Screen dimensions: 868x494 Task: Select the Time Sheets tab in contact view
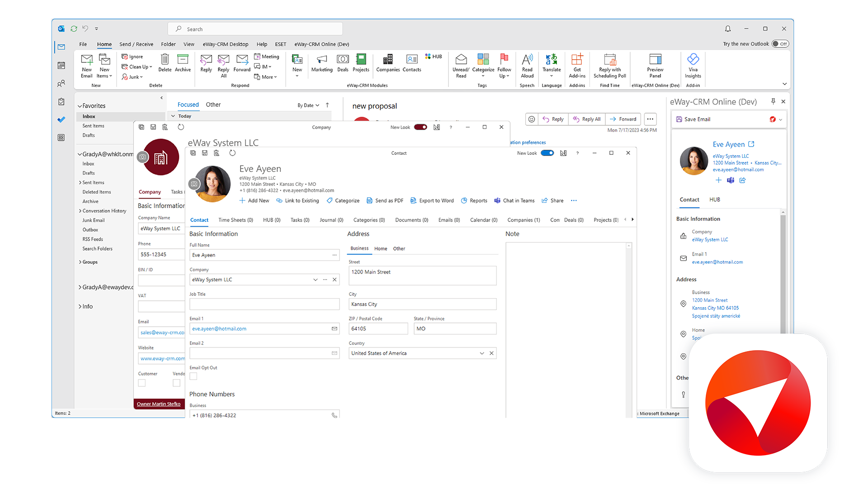point(234,219)
